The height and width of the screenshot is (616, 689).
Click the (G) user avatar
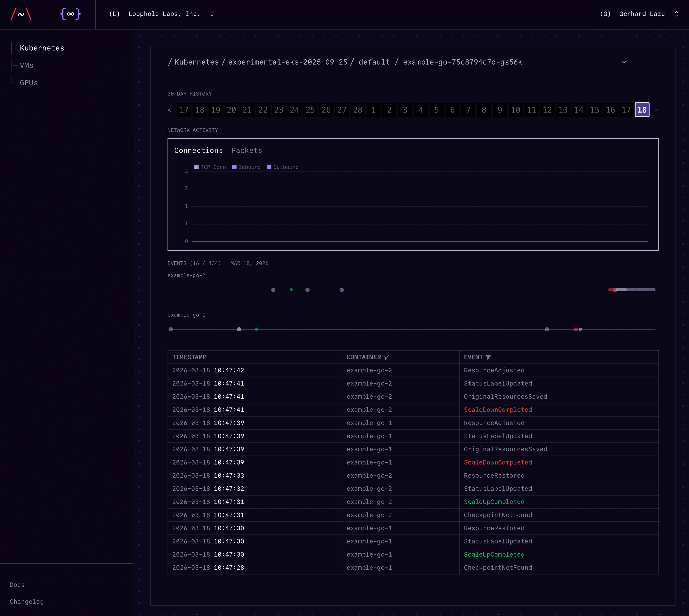coord(605,14)
